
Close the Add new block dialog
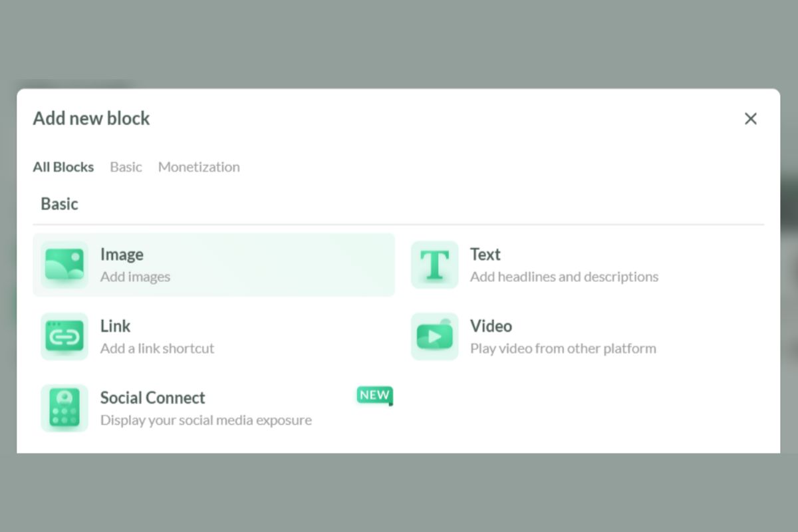pyautogui.click(x=751, y=119)
